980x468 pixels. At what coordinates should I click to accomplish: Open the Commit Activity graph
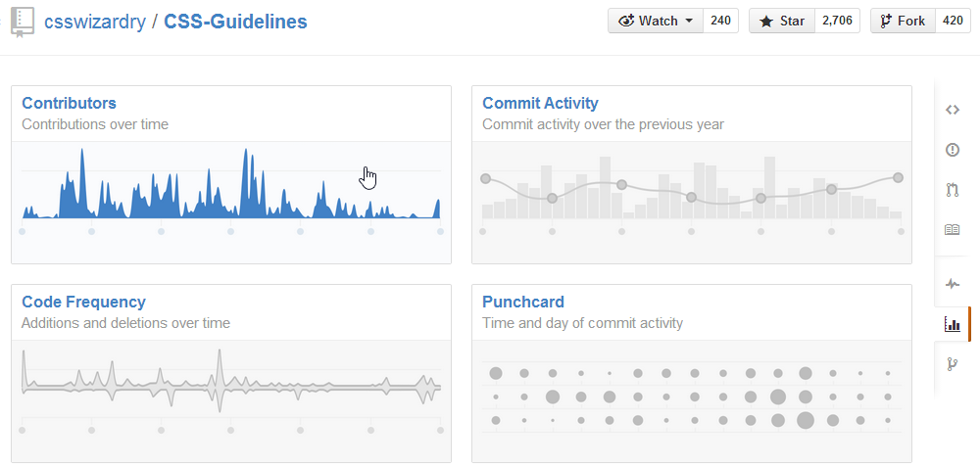pos(540,103)
